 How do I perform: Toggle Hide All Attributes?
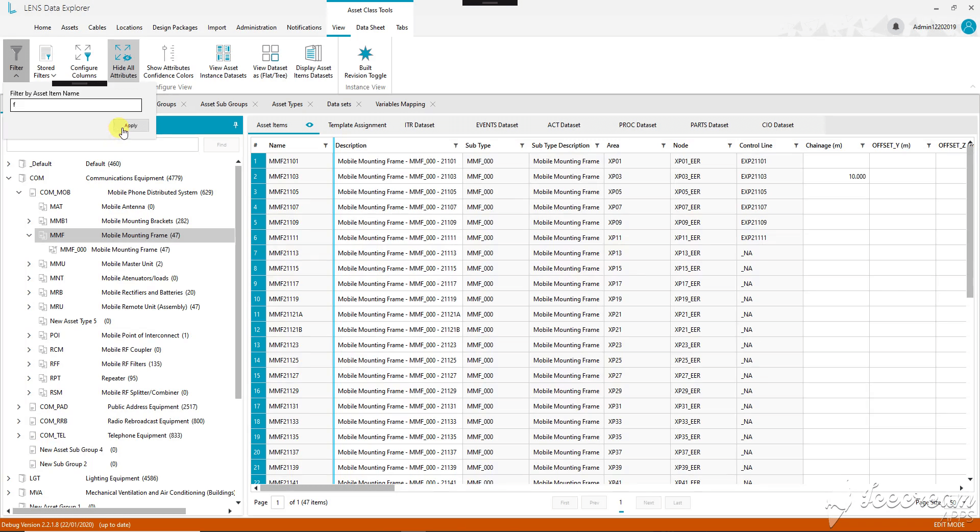point(123,61)
